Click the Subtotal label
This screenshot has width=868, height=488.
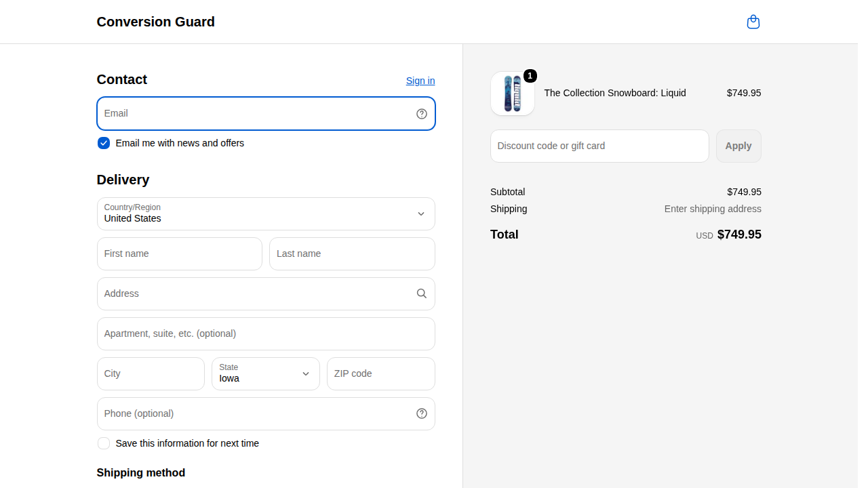pyautogui.click(x=507, y=192)
